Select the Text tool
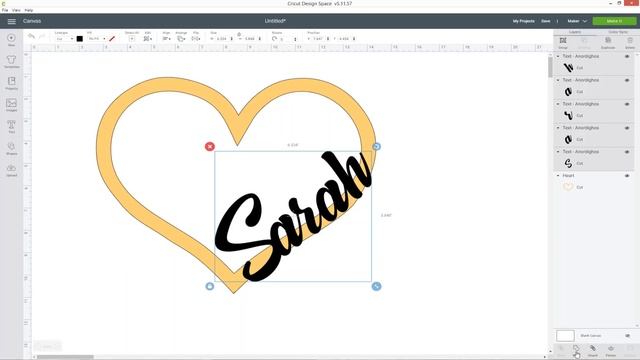This screenshot has width=640, height=360. [11, 127]
